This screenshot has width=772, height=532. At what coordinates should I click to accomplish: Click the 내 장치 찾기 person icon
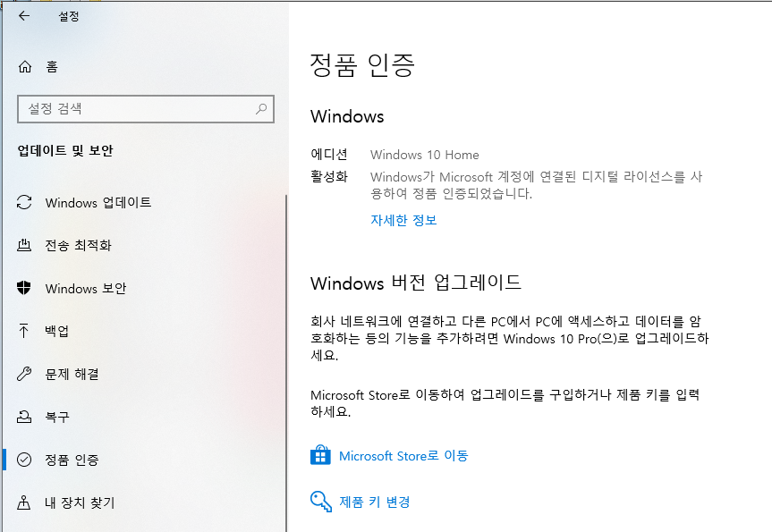point(23,502)
